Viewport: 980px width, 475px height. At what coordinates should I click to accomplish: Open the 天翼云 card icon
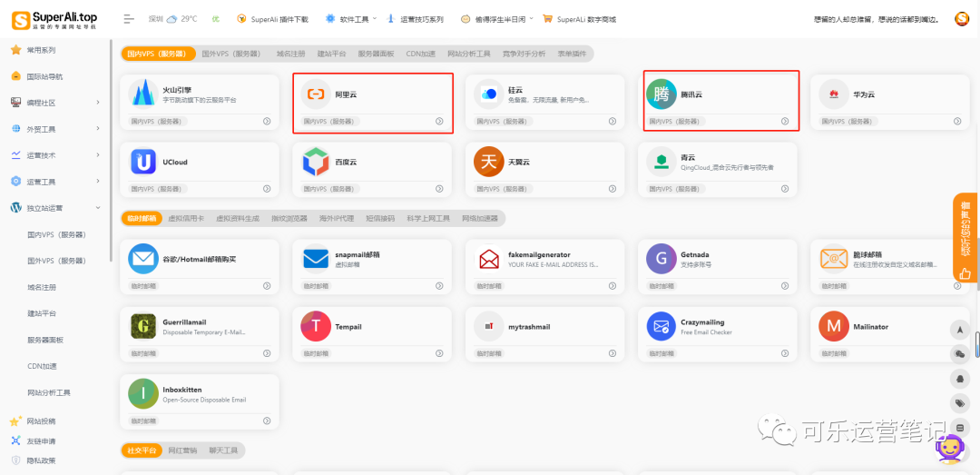tap(489, 162)
